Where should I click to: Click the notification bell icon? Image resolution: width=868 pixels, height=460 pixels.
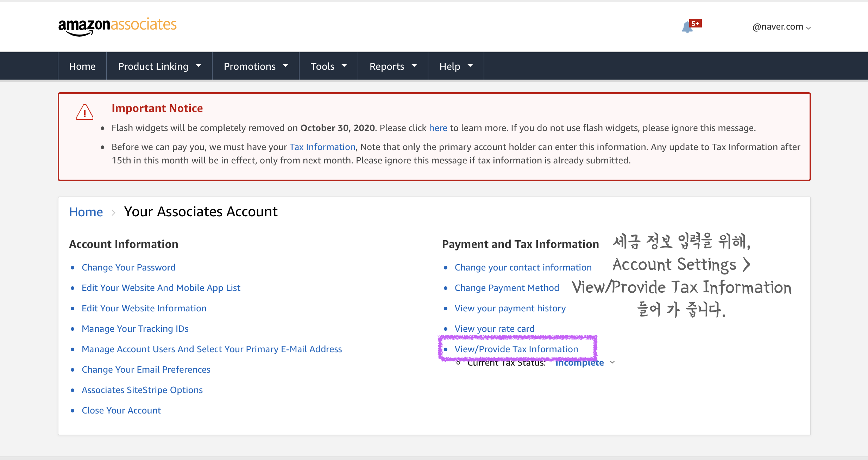point(687,27)
